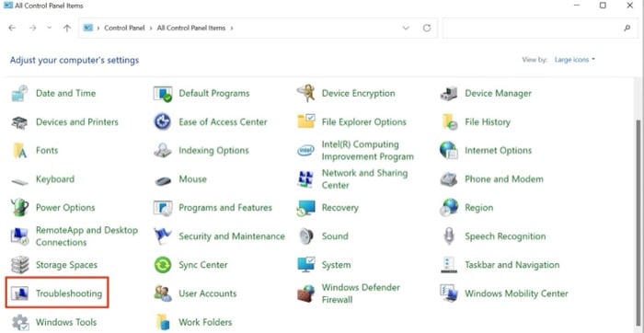Viewport: 644px width, 333px height.
Task: Click the Indexing Options icon
Action: click(x=163, y=151)
